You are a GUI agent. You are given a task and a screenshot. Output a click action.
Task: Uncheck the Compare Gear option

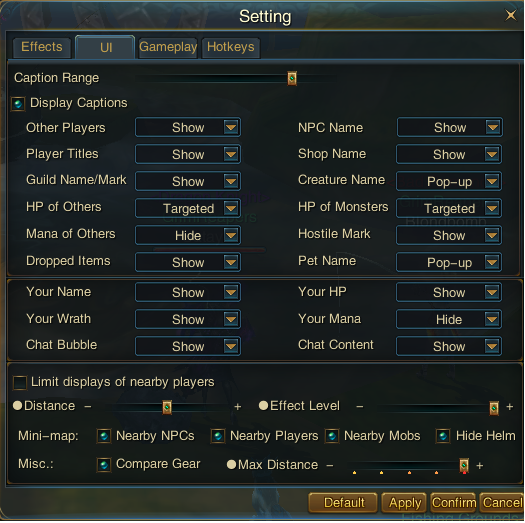(104, 465)
